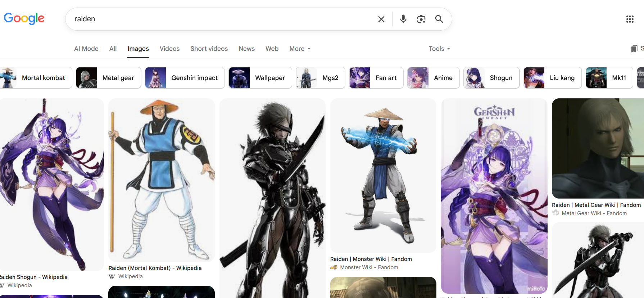The height and width of the screenshot is (298, 644).
Task: Filter by Mortal kombat chip
Action: (x=36, y=78)
